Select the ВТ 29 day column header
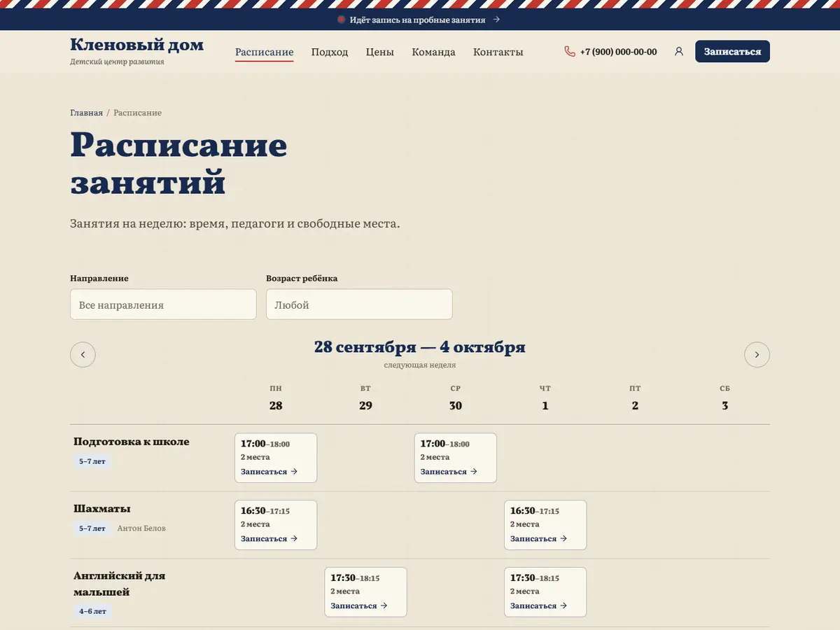The image size is (840, 630). point(365,398)
